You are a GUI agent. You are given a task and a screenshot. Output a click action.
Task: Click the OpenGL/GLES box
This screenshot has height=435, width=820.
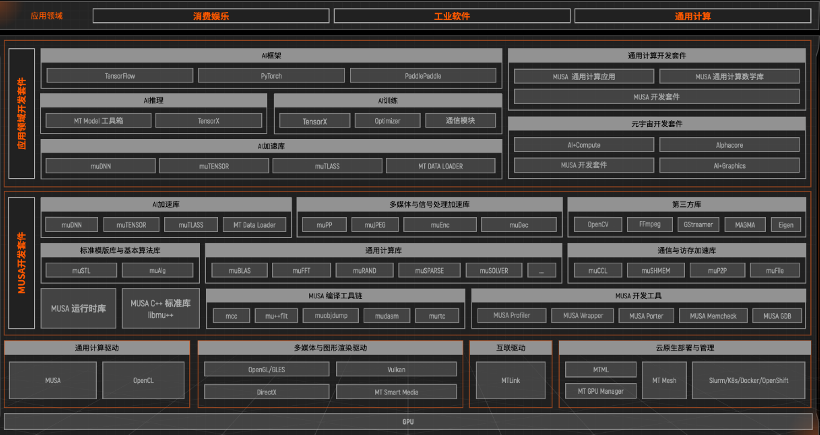pos(267,369)
